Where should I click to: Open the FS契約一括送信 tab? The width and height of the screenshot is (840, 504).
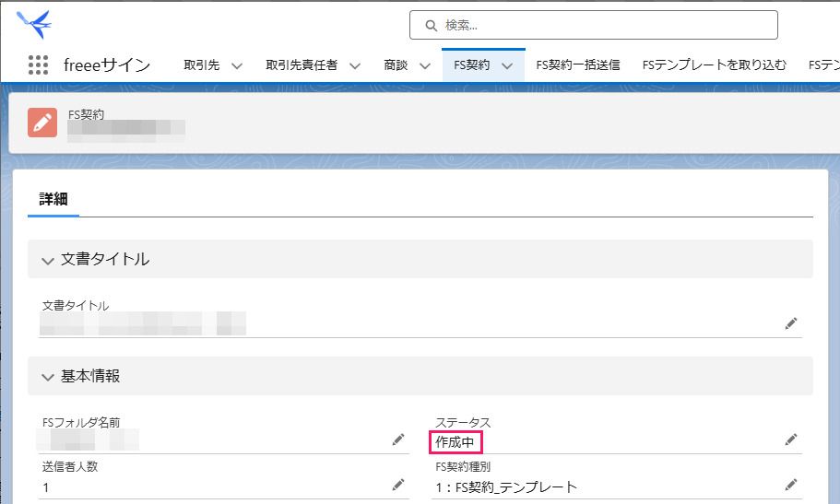coord(578,64)
